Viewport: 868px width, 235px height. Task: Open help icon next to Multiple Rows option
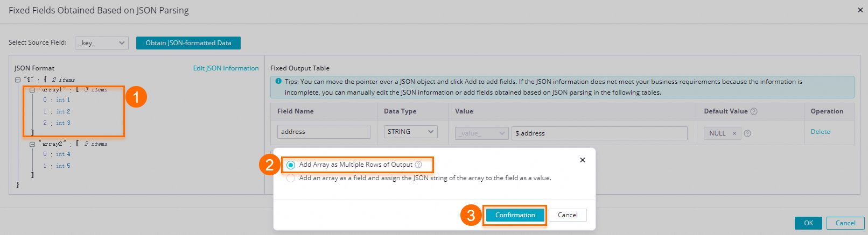point(418,165)
